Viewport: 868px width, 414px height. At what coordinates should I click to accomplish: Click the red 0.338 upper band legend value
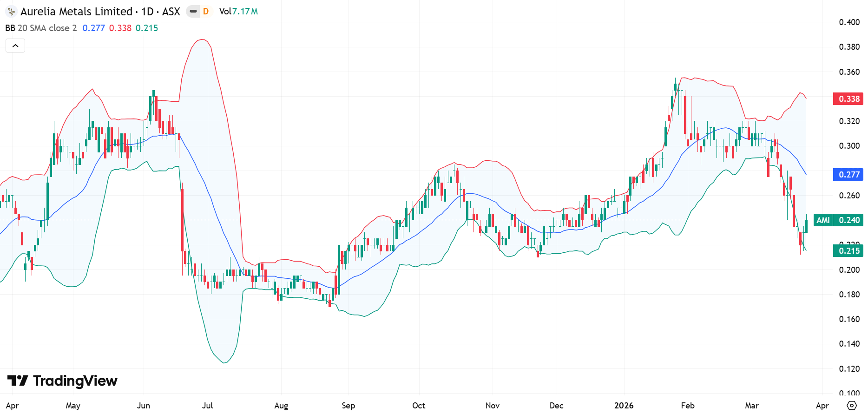(120, 28)
